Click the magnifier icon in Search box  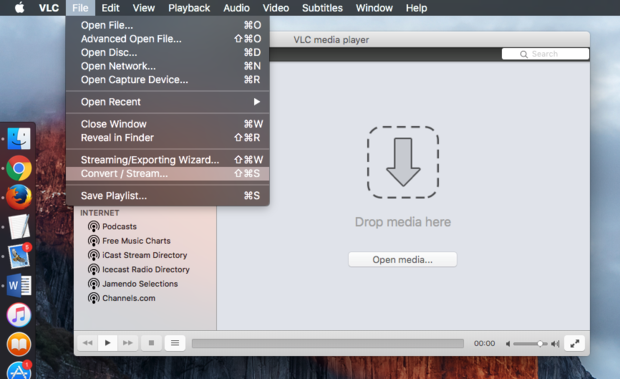point(524,54)
